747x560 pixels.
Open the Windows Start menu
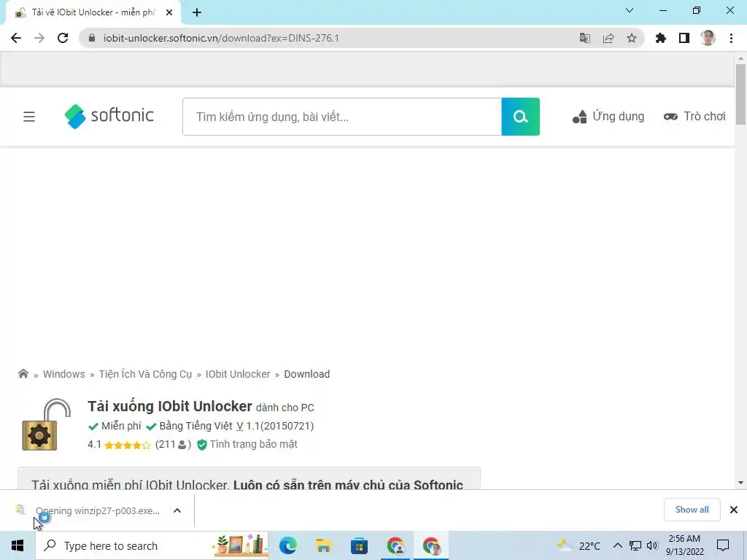tap(18, 545)
